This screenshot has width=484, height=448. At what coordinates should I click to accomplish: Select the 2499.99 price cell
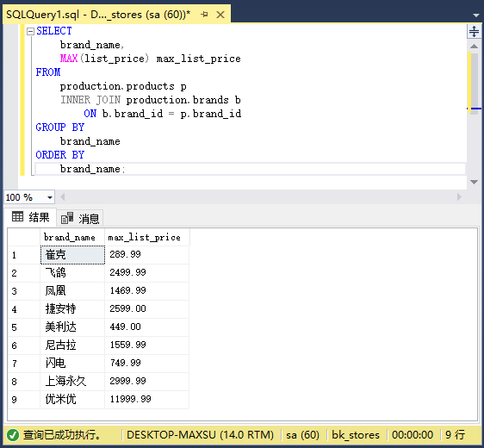click(x=147, y=273)
